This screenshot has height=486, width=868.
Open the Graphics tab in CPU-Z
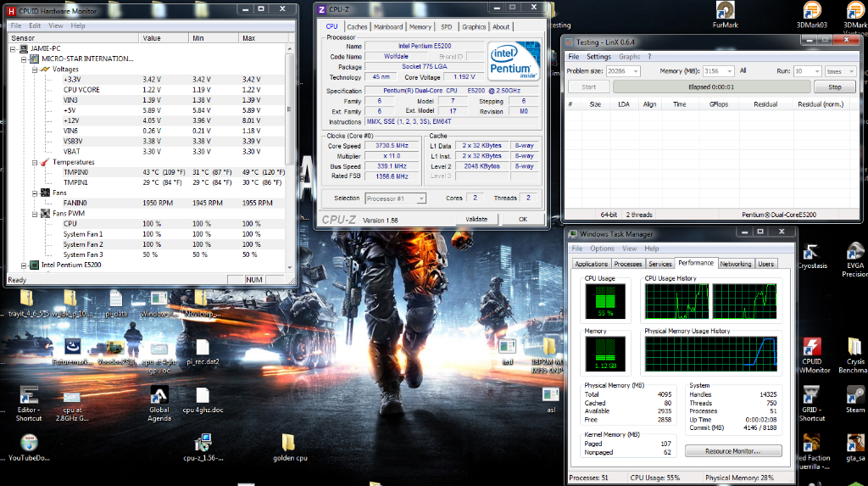pos(474,27)
